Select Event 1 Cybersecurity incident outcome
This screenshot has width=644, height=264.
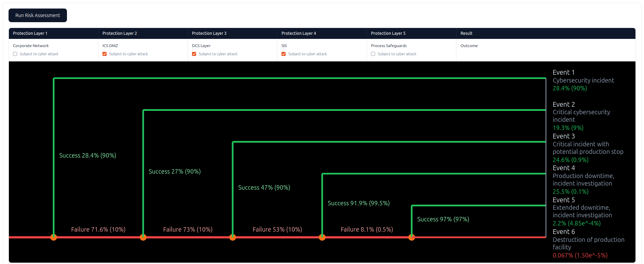point(583,80)
